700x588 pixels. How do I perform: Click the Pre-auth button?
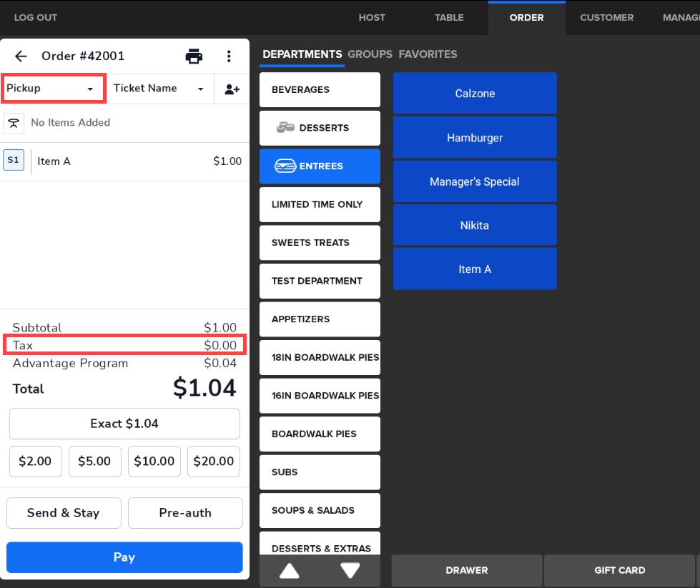[185, 513]
